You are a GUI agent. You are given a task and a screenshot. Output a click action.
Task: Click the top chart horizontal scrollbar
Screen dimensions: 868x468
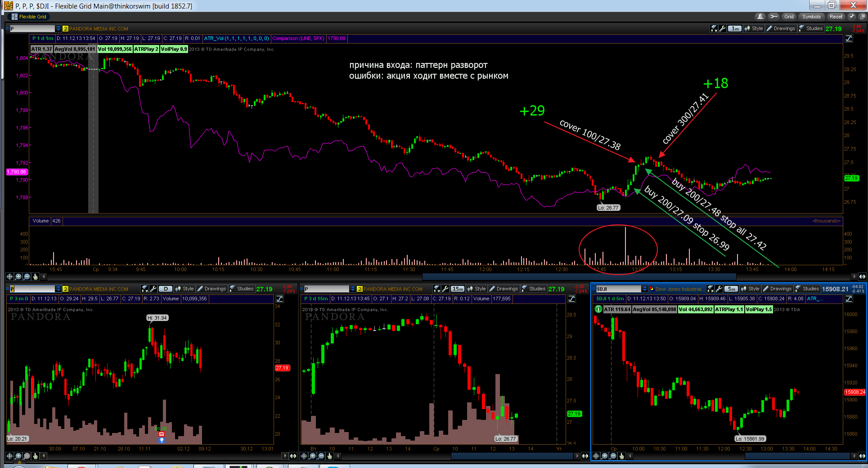(x=579, y=276)
